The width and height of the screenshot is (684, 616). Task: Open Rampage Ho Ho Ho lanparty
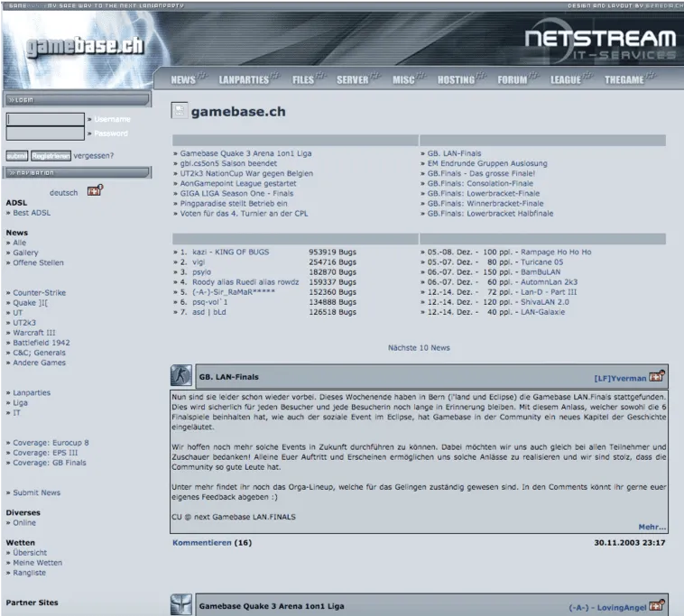point(556,252)
